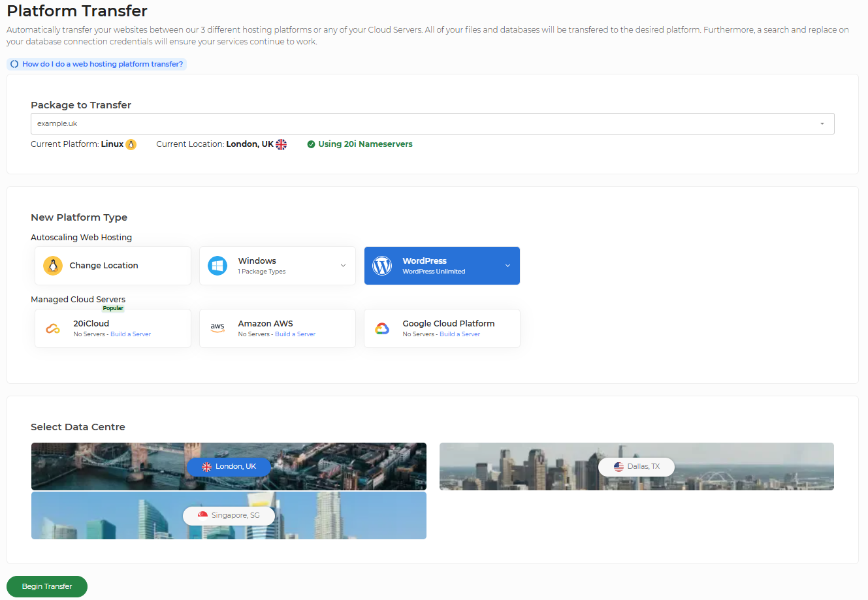
Task: Select the Change Location platform option
Action: pyautogui.click(x=113, y=266)
